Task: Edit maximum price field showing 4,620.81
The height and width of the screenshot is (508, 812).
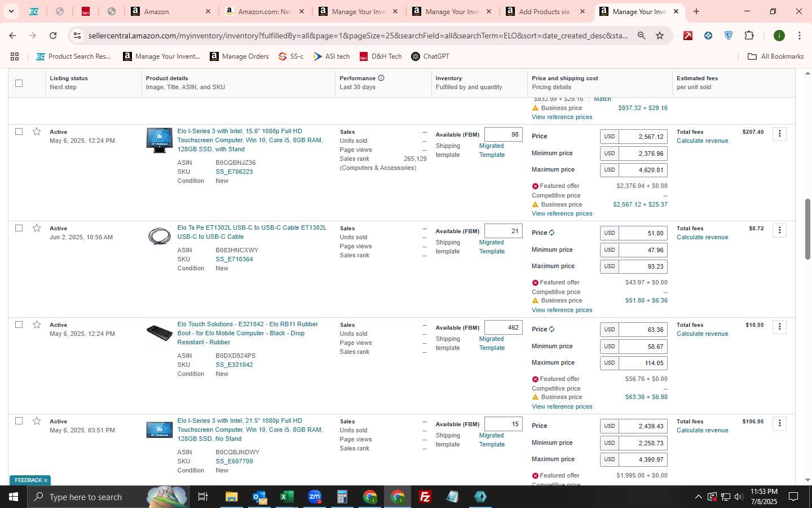Action: pos(643,170)
